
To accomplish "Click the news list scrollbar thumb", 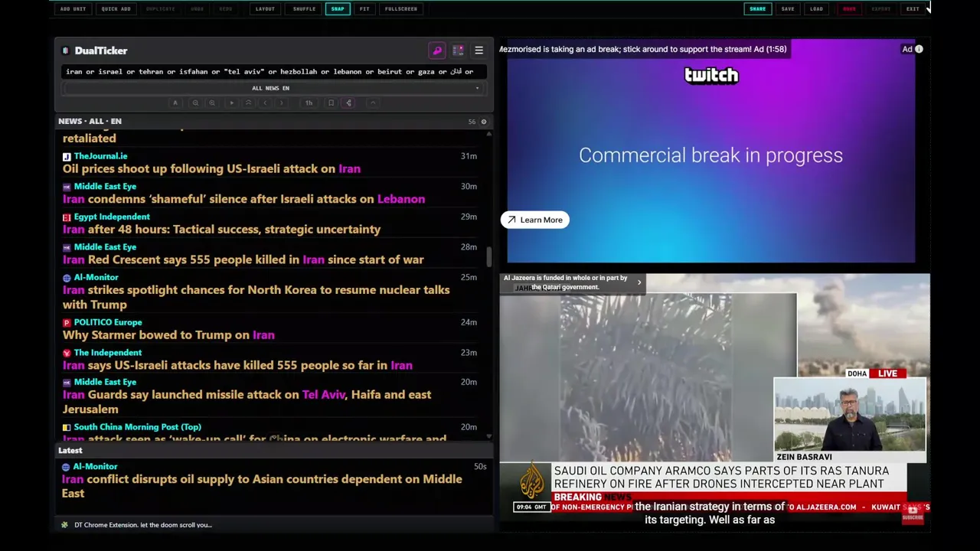I will tap(488, 257).
